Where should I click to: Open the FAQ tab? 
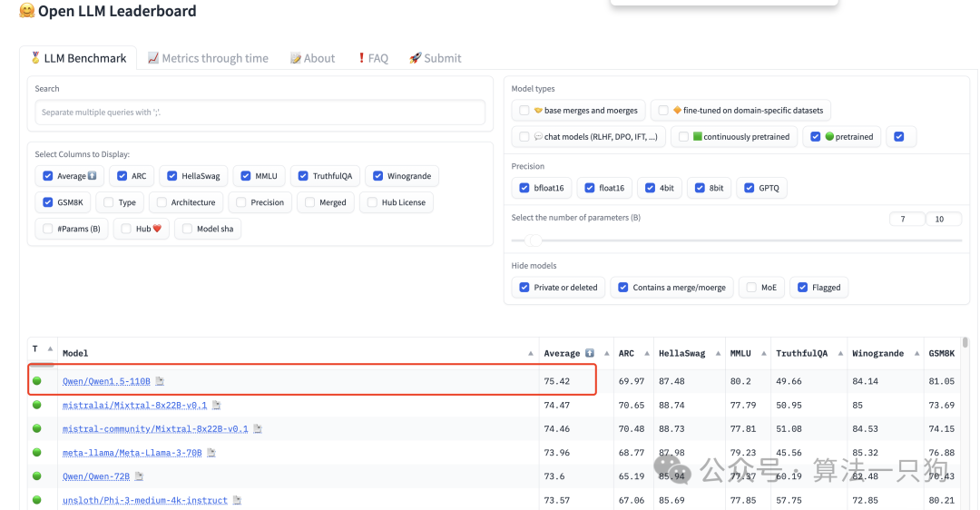(x=373, y=58)
